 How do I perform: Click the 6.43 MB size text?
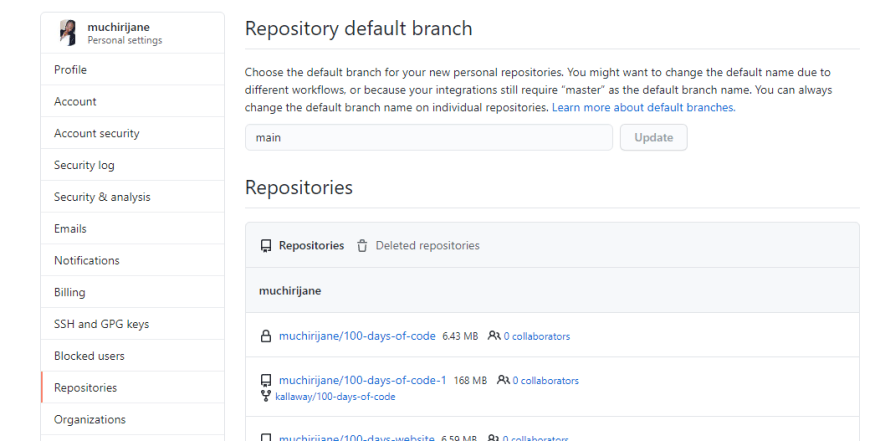click(x=460, y=336)
